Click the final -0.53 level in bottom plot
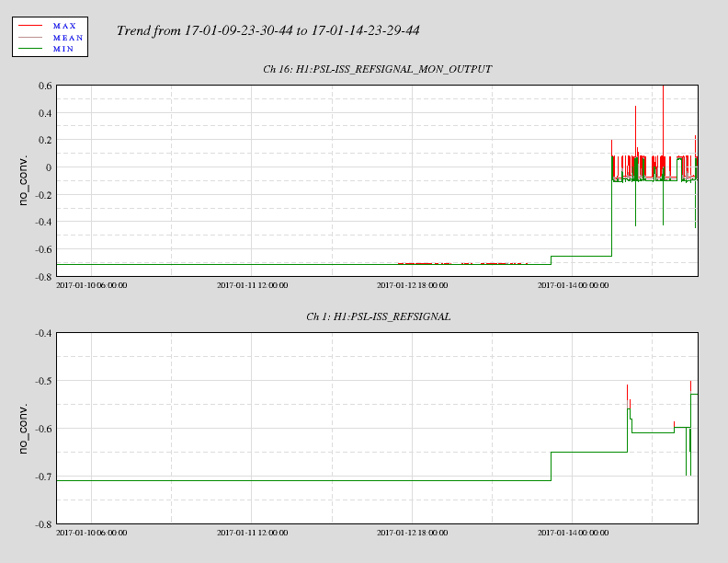Image resolution: width=728 pixels, height=563 pixels. point(694,394)
